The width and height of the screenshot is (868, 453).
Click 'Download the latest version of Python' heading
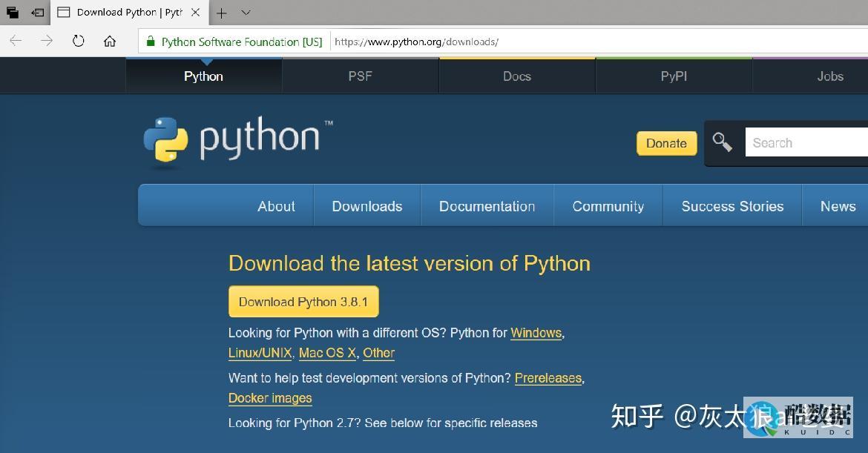coord(410,263)
